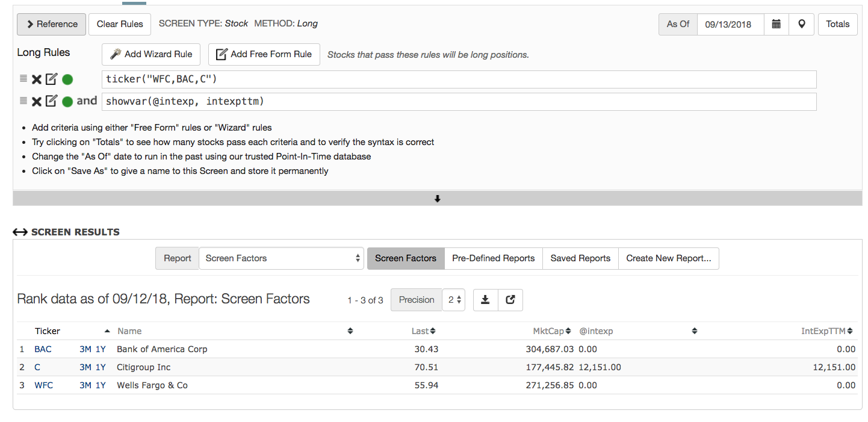Click the Totals button
The image size is (868, 422).
point(838,24)
